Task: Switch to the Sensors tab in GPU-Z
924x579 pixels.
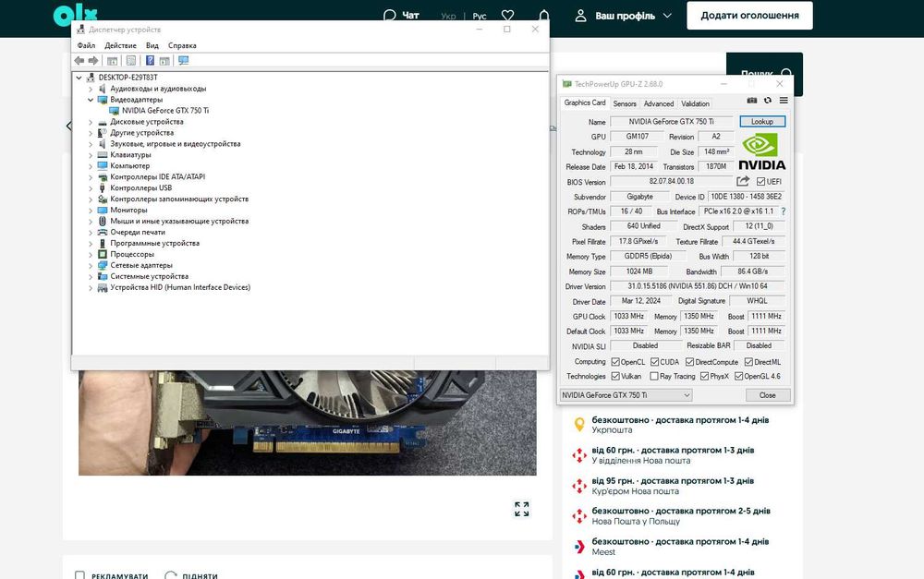Action: [x=625, y=103]
